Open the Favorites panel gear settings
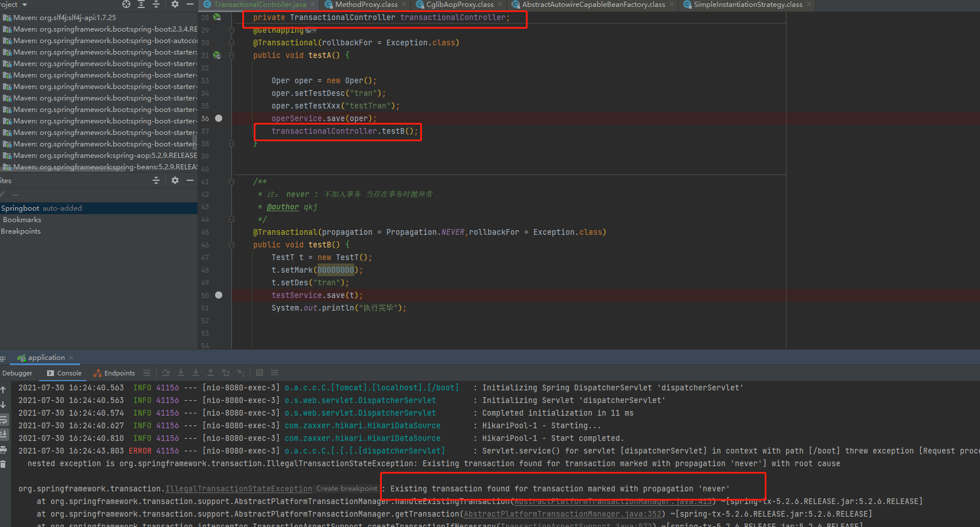The width and height of the screenshot is (980, 527). [x=175, y=180]
